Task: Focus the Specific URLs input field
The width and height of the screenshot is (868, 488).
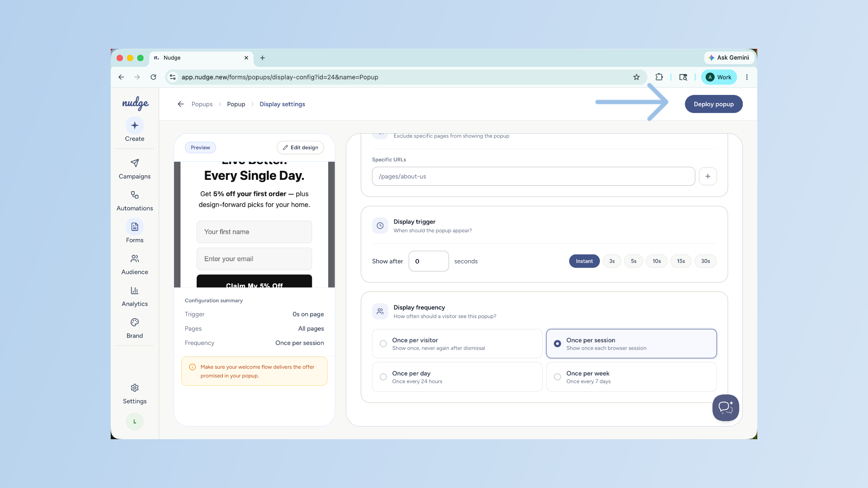Action: pyautogui.click(x=533, y=176)
